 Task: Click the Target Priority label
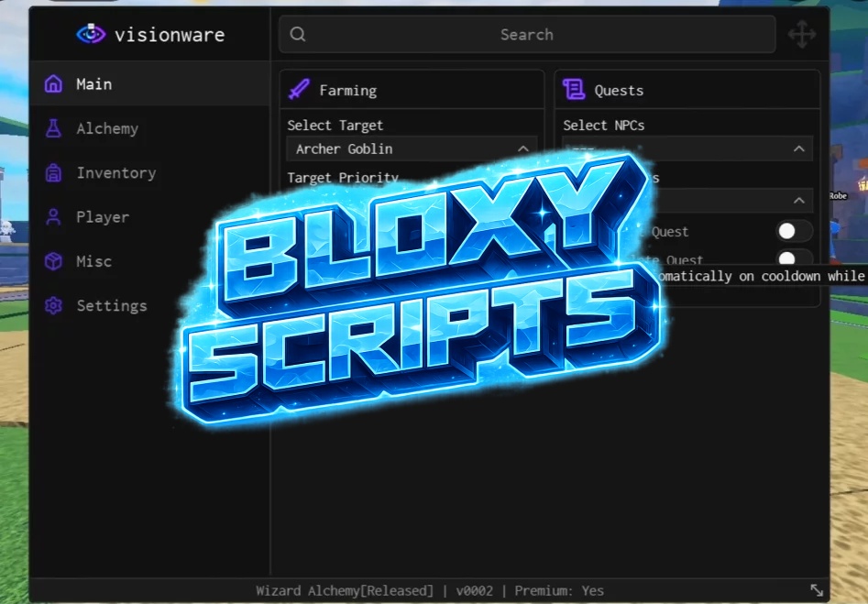click(x=343, y=178)
